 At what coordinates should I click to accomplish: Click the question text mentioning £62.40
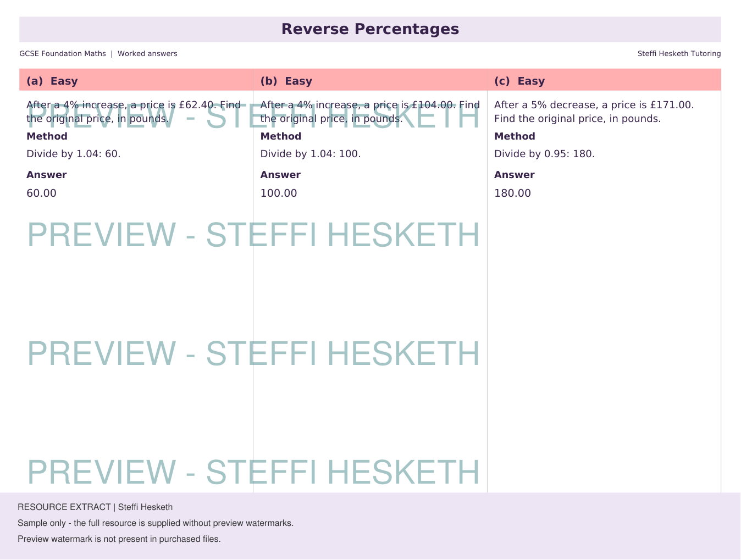(134, 112)
